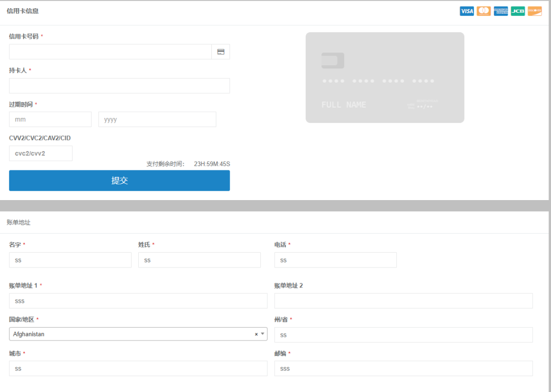This screenshot has height=392, width=551.
Task: Click the credit card icon beside card number
Action: click(x=220, y=52)
